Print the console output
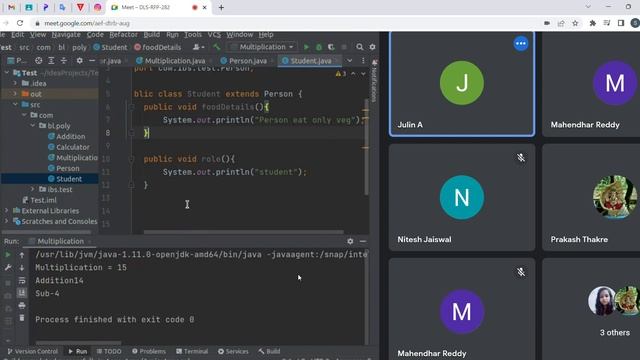Image resolution: width=640 pixels, height=360 pixels. [x=22, y=305]
